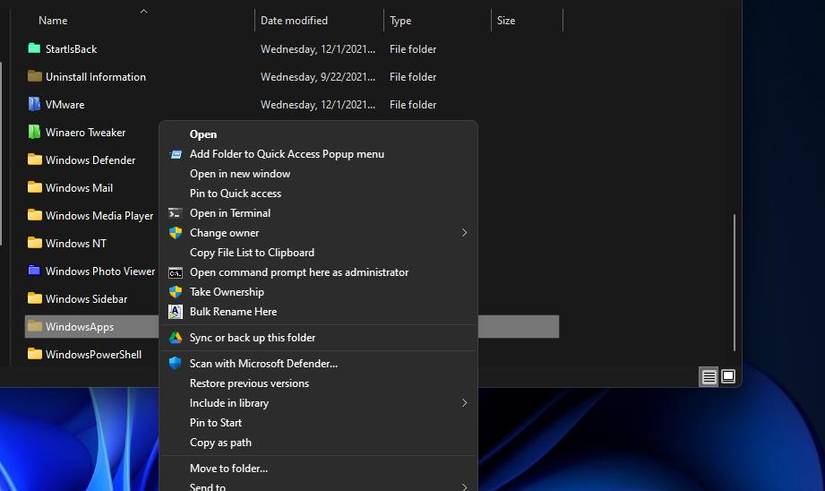Click the Winaero Tweaker folder icon
This screenshot has height=491, width=825.
point(34,132)
